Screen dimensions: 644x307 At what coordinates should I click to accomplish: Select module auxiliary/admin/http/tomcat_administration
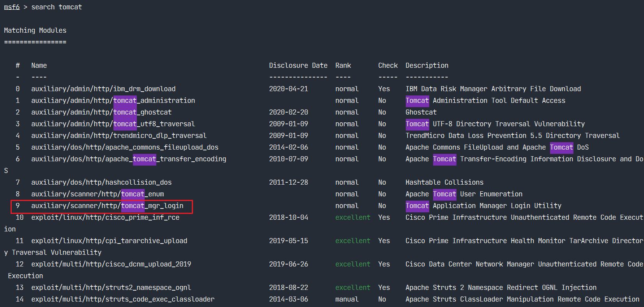(113, 101)
